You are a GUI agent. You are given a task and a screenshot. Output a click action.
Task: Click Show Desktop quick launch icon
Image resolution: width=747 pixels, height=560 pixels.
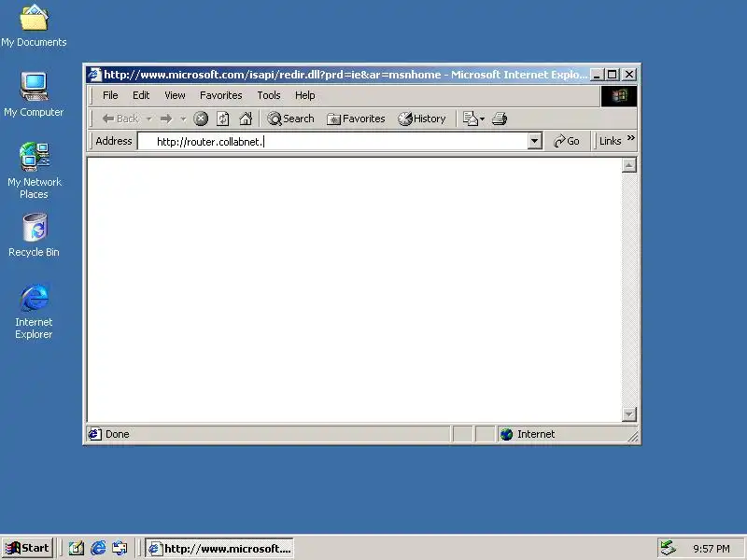click(76, 548)
